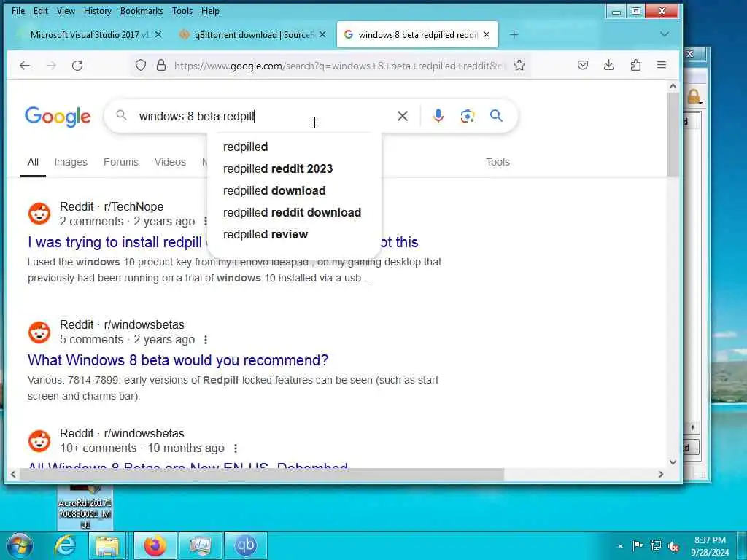Open the Edit menu
The width and height of the screenshot is (747, 560).
[x=41, y=11]
